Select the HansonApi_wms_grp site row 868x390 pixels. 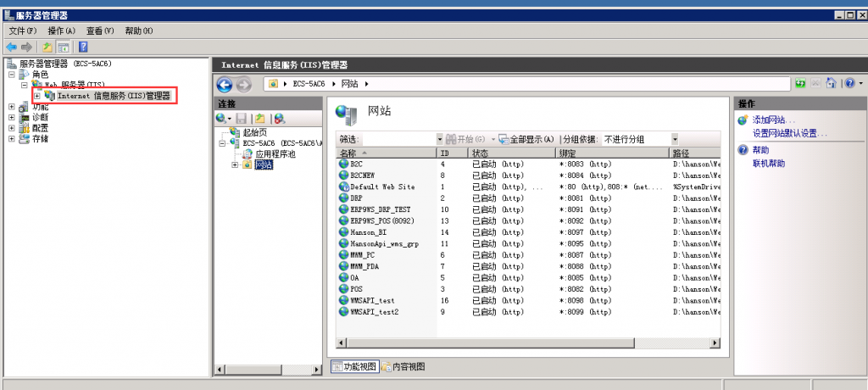pos(529,243)
